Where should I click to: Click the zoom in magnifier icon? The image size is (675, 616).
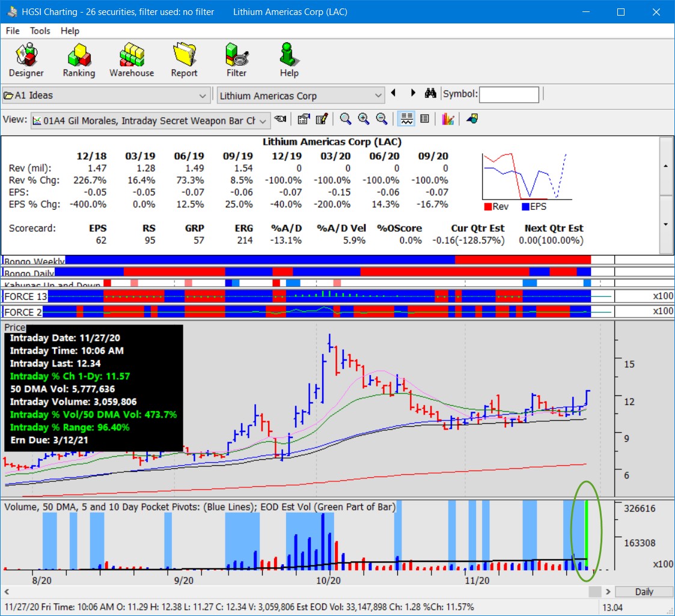pos(363,119)
